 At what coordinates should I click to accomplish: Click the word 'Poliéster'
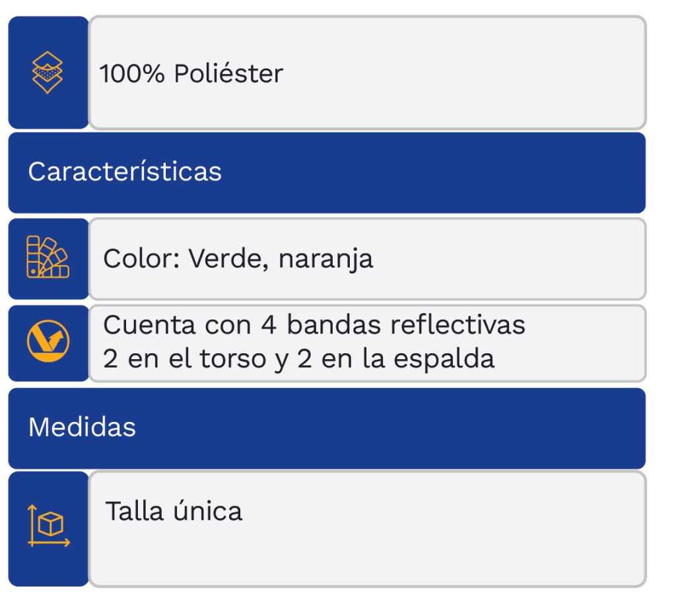[228, 74]
